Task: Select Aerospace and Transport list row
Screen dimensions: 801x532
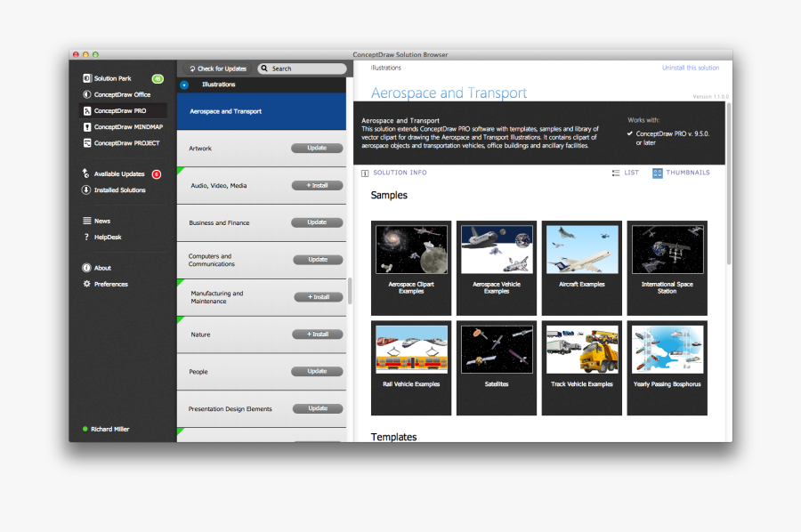Action: tap(261, 111)
